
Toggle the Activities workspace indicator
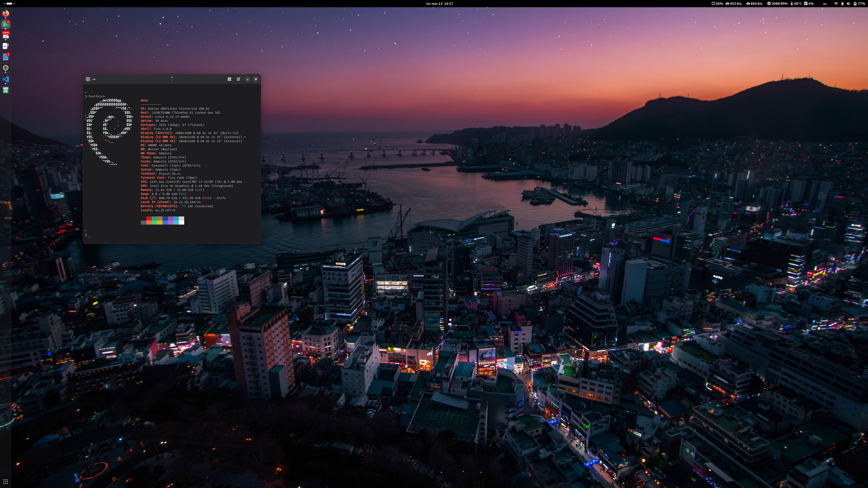(x=9, y=4)
